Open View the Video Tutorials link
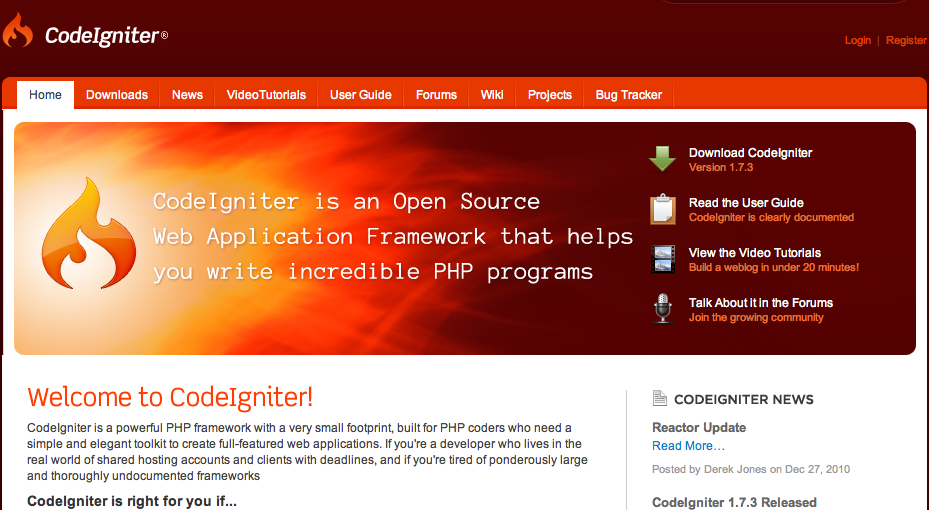929x510 pixels. coord(755,253)
